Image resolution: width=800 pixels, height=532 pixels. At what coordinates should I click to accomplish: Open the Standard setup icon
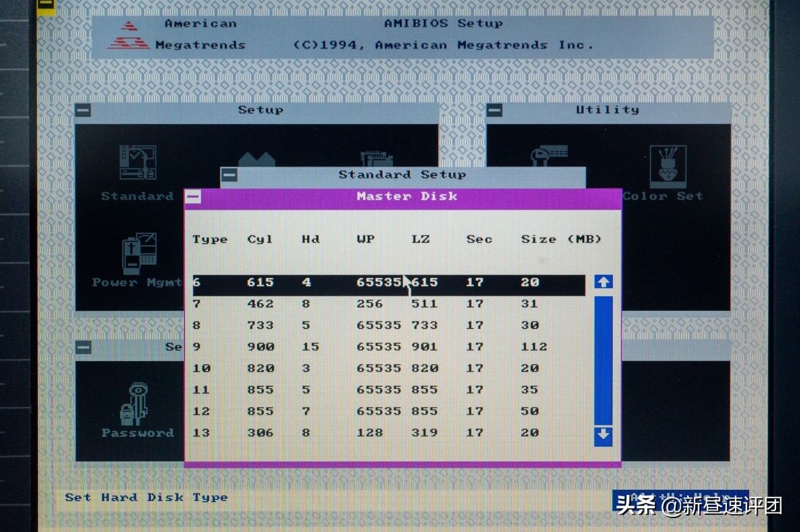pyautogui.click(x=138, y=163)
